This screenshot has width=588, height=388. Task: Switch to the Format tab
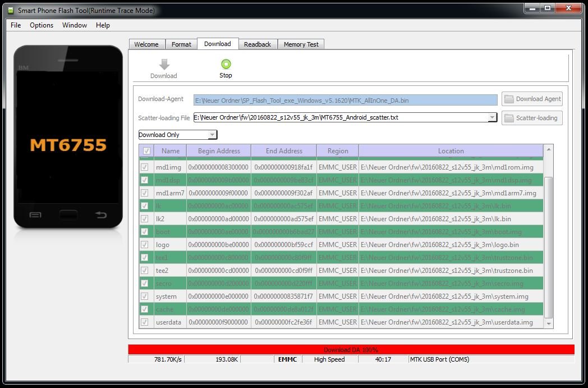pos(181,44)
